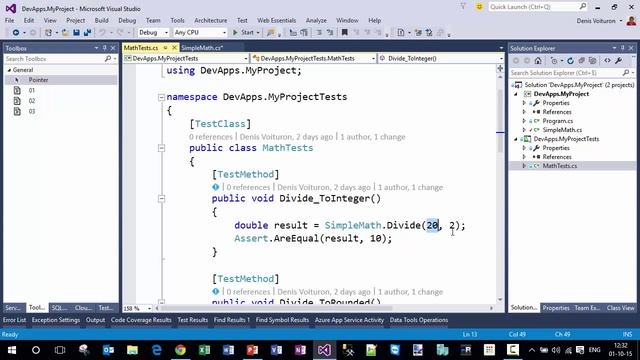Image resolution: width=640 pixels, height=360 pixels.
Task: Click the Show All Files icon in Solution Explorer
Action: (x=593, y=61)
